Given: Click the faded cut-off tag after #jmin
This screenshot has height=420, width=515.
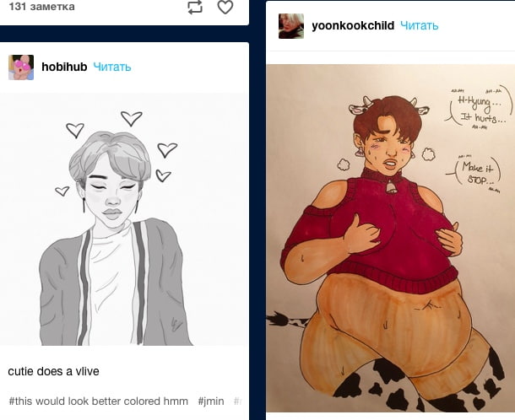Looking at the screenshot, I should coord(239,401).
